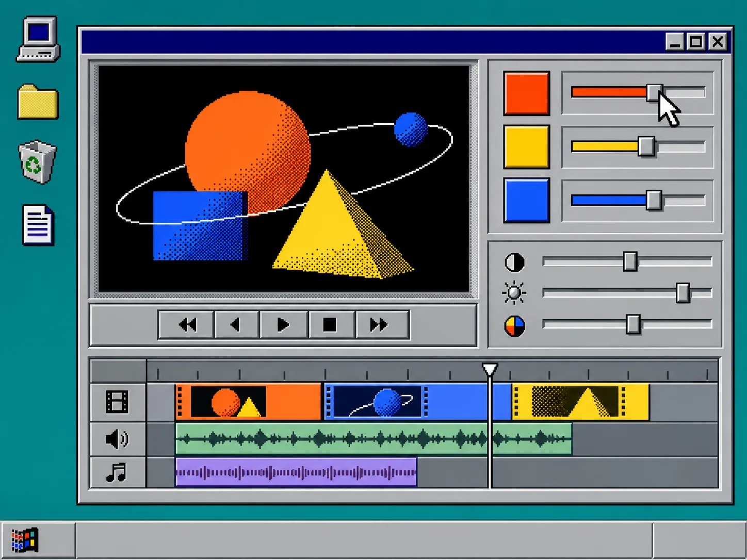Viewport: 747px width, 560px height.
Task: Select the video track filmstrip icon
Action: tap(117, 402)
